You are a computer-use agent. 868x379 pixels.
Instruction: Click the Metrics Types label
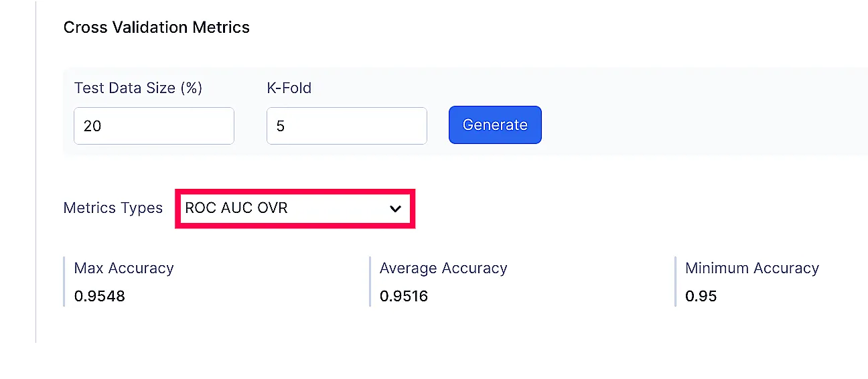pyautogui.click(x=113, y=208)
